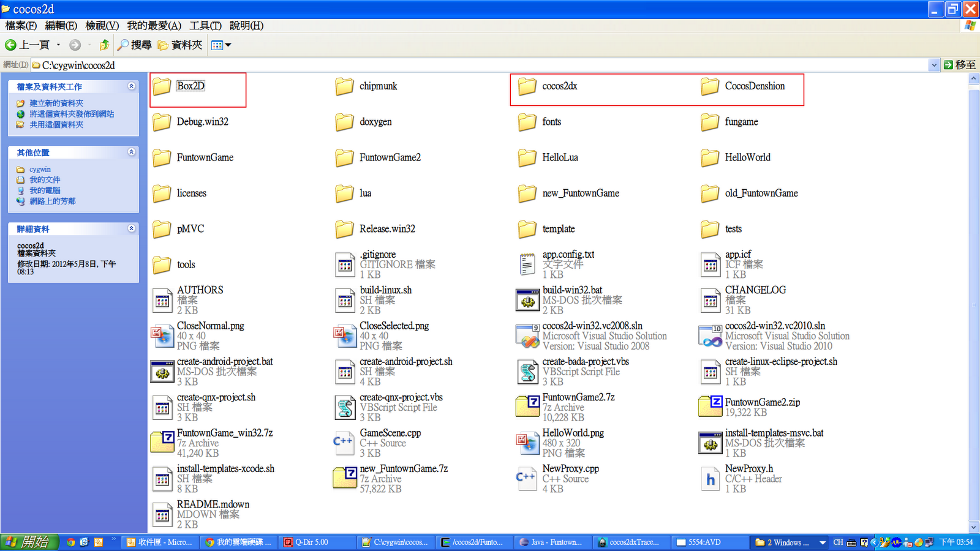Open the 編輯(E) menu
980x551 pixels.
point(61,26)
